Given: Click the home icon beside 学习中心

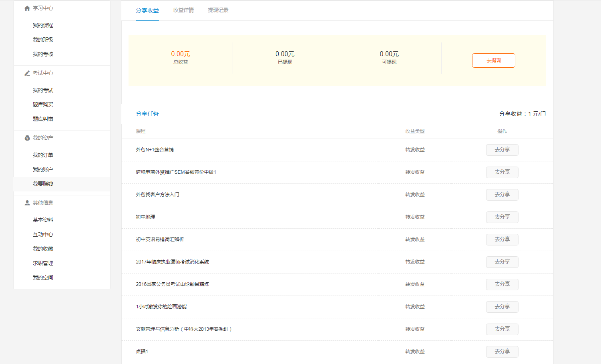Looking at the screenshot, I should click(x=27, y=8).
